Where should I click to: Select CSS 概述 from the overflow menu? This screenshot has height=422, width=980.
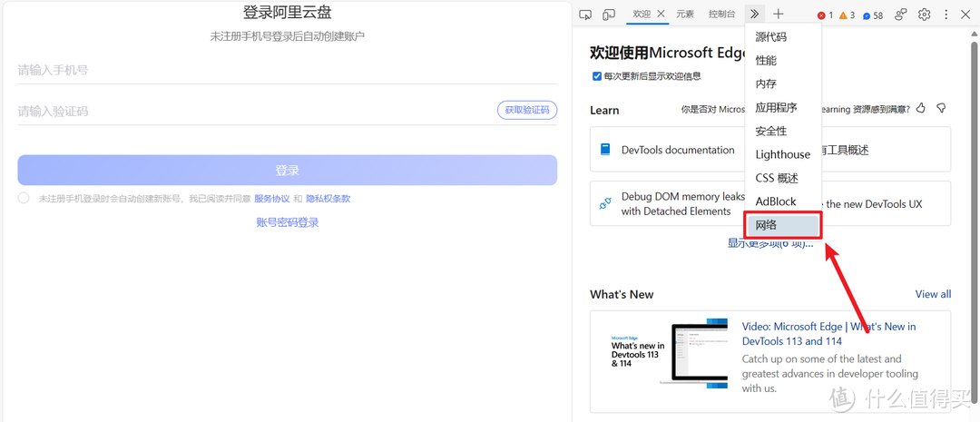click(783, 178)
